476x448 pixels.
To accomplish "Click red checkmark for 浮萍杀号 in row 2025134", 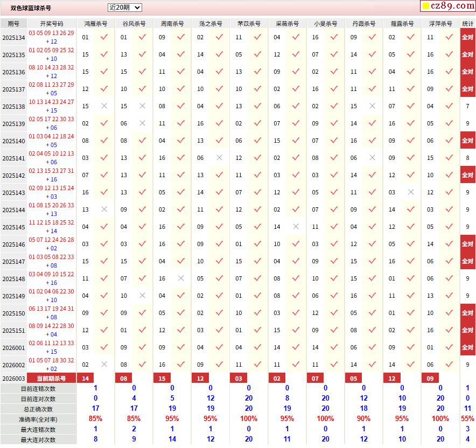I will click(x=449, y=37).
